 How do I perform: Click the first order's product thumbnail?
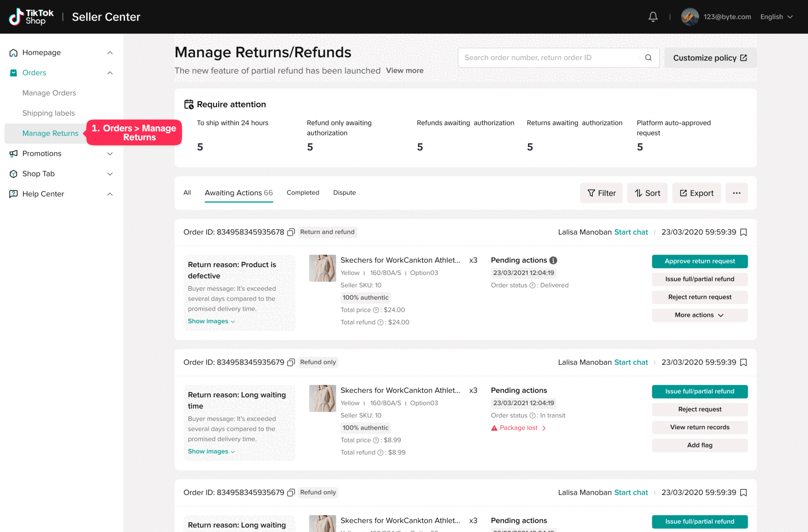(322, 268)
